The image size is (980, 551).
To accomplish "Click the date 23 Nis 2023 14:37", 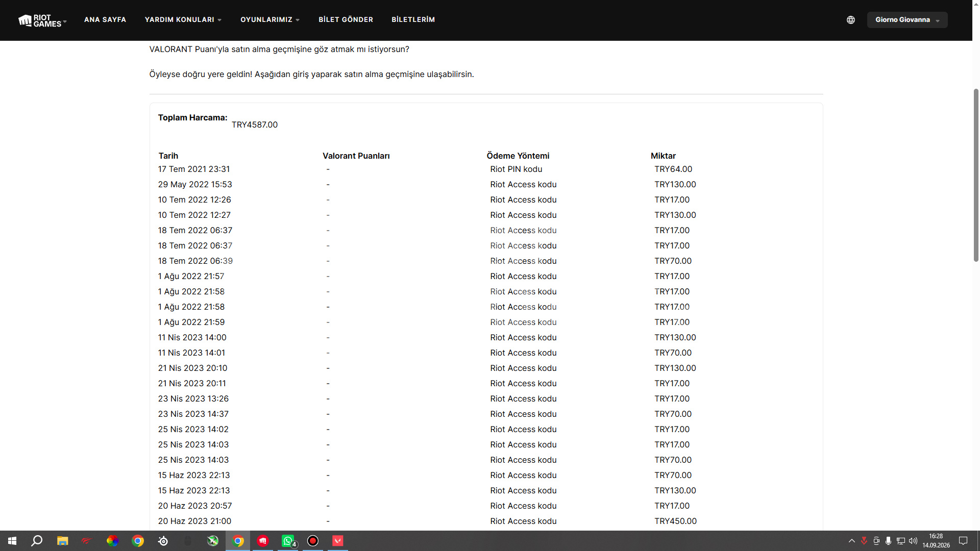I will pos(193,414).
